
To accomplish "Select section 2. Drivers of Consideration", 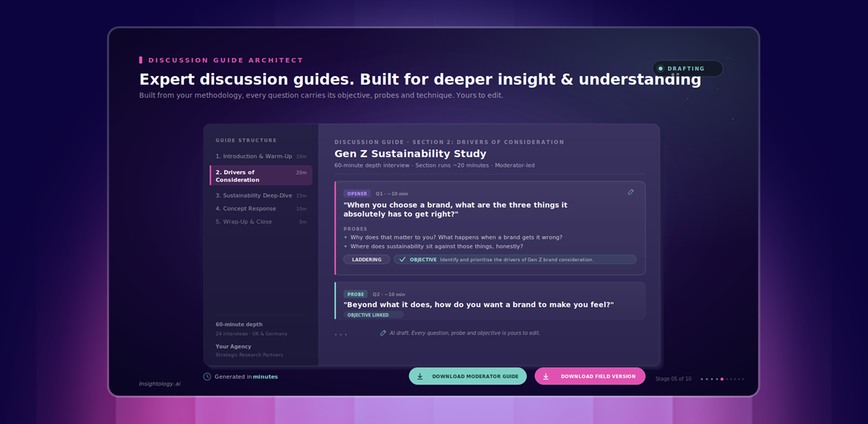I will 261,176.
